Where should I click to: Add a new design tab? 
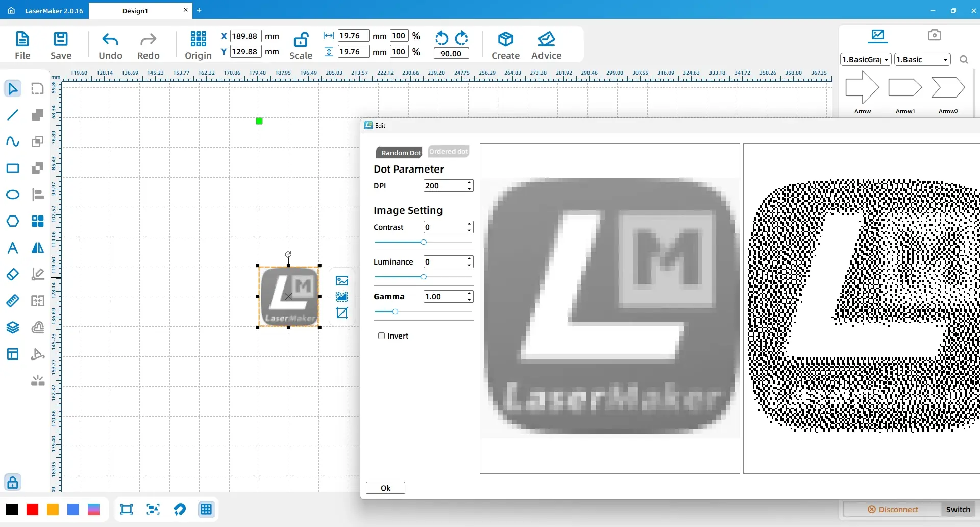pyautogui.click(x=199, y=10)
